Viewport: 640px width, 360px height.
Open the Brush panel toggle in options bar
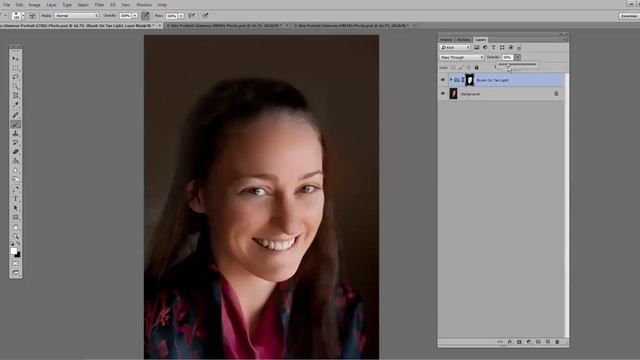pyautogui.click(x=32, y=16)
